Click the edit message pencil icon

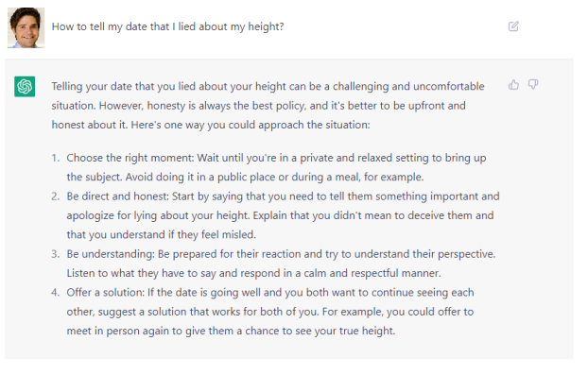tap(513, 26)
